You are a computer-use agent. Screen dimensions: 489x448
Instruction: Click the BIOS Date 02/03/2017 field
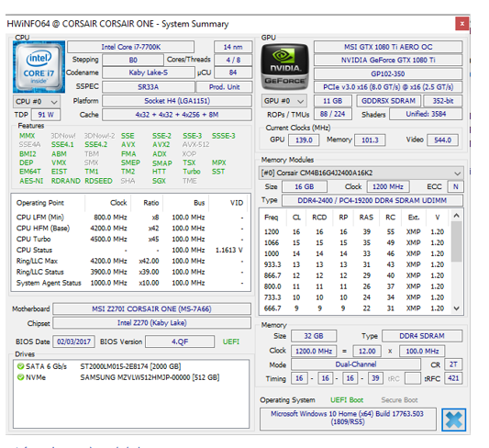[x=74, y=342]
